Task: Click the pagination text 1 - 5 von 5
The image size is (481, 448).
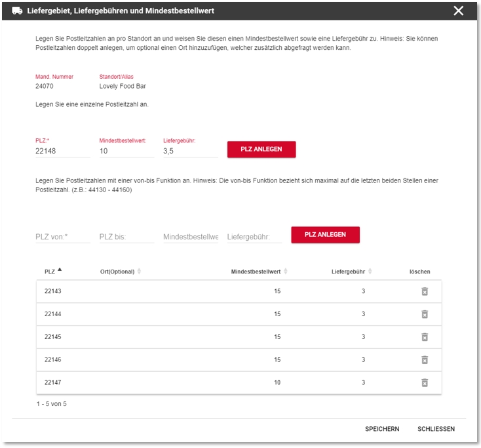Action: 52,404
